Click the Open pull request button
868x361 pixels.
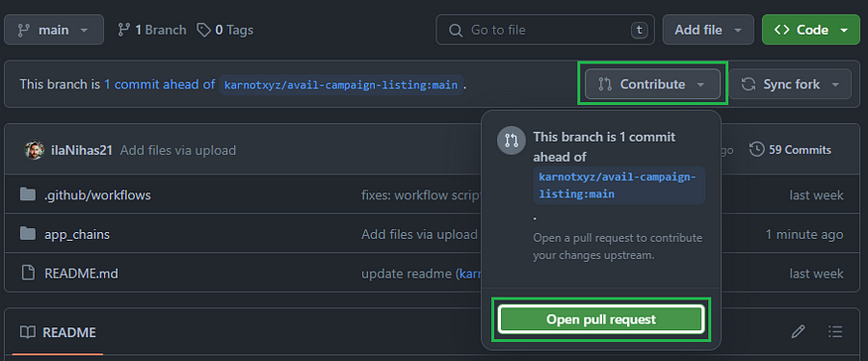click(600, 319)
